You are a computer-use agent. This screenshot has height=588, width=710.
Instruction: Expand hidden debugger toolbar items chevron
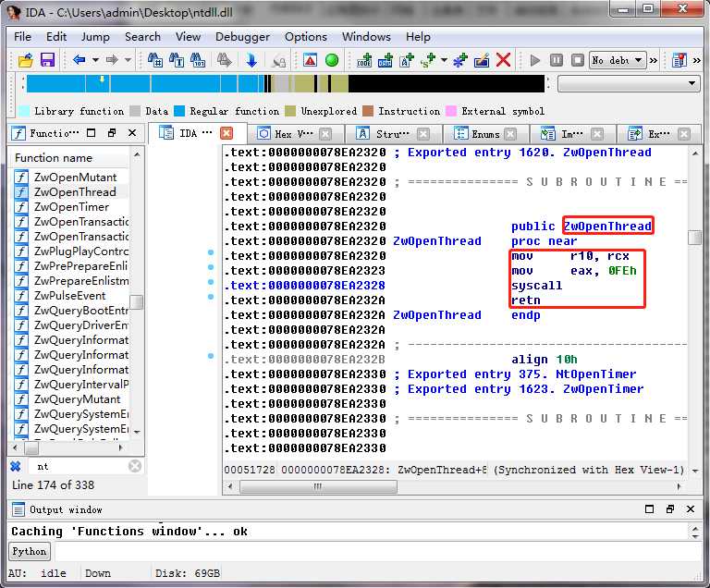(654, 60)
